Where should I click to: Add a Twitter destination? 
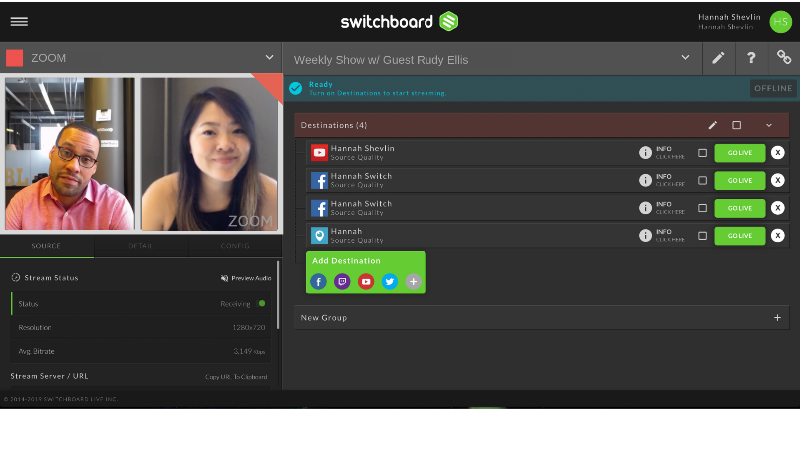(x=390, y=281)
